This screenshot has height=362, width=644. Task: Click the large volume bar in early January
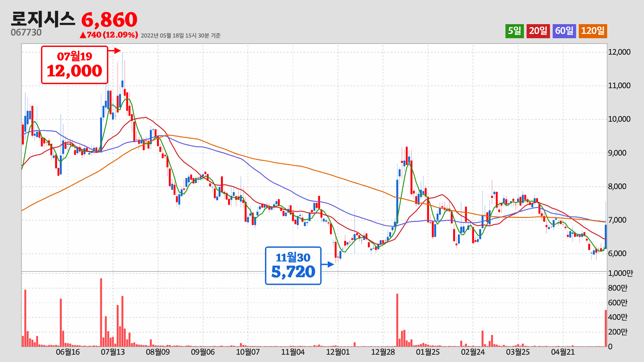(x=397, y=320)
